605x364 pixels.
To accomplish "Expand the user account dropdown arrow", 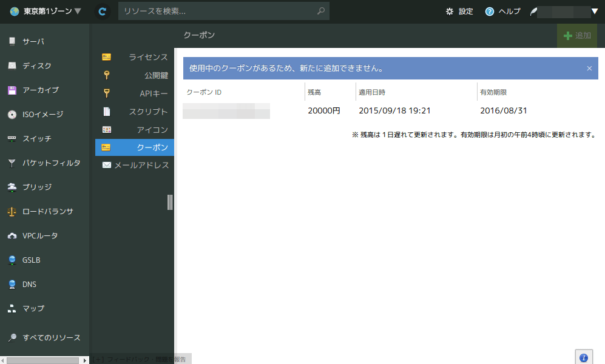I will tap(595, 12).
